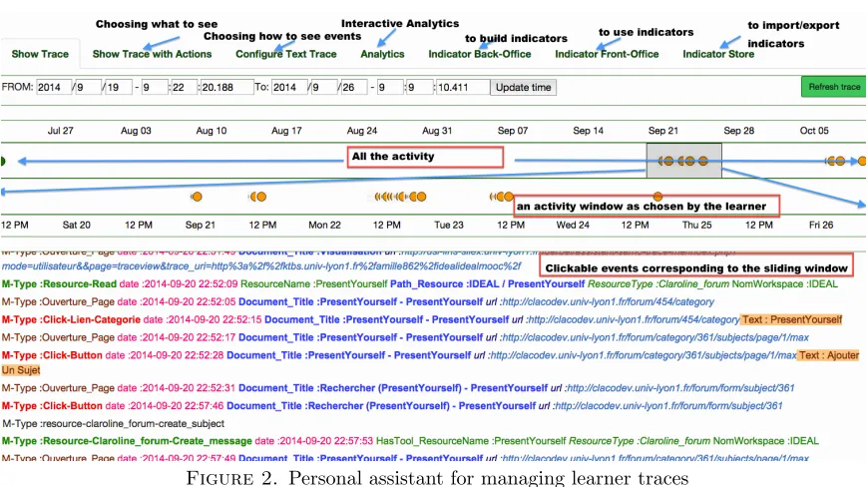
Task: Open the forum/454/category URL in the 22:52:05 row
Action: (608, 302)
